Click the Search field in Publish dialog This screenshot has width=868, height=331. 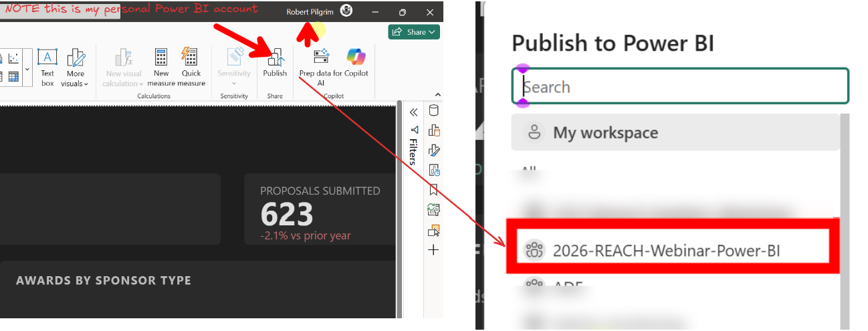click(680, 86)
